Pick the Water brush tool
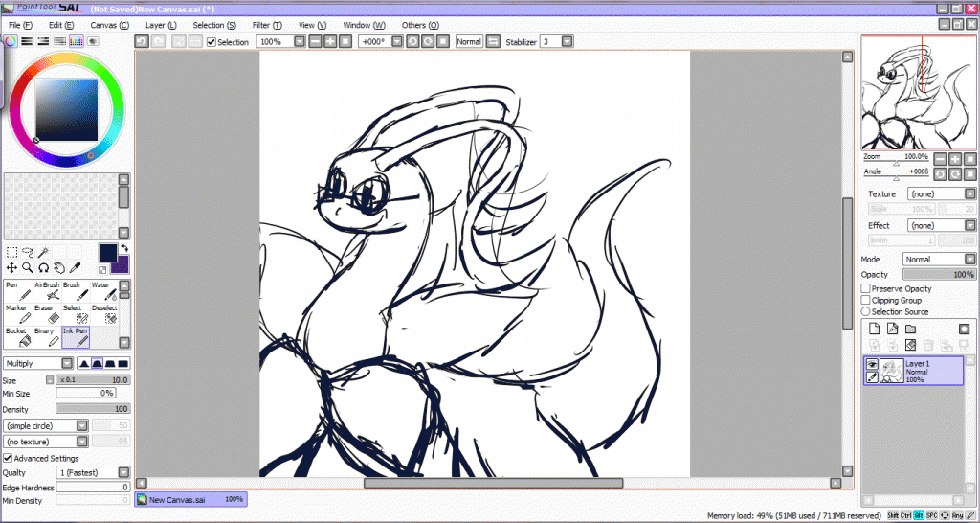Screen dimensions: 980x523 point(105,290)
